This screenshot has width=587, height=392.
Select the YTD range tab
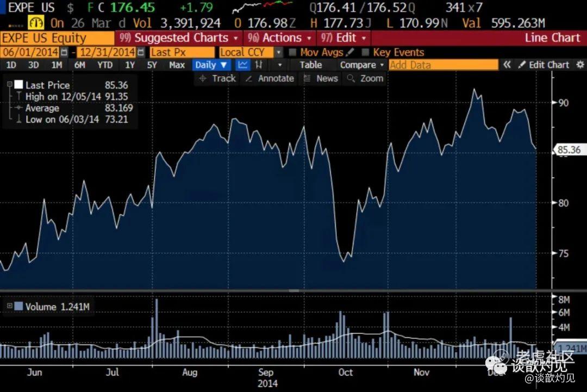105,65
